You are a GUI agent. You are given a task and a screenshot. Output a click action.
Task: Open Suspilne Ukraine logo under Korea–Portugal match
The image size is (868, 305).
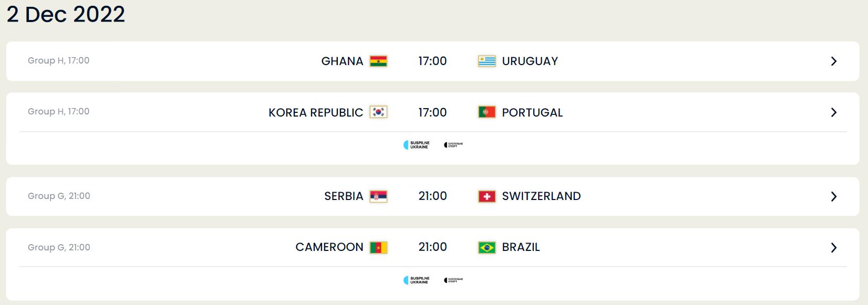pyautogui.click(x=417, y=145)
